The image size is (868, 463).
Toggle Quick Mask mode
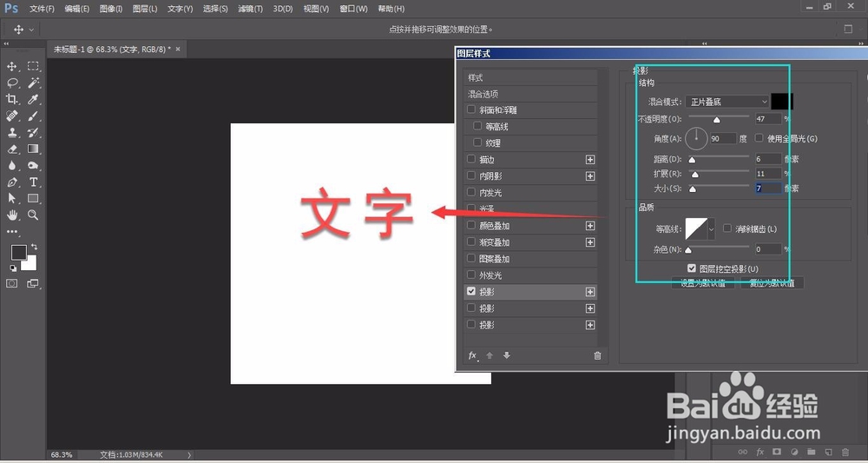click(x=11, y=283)
